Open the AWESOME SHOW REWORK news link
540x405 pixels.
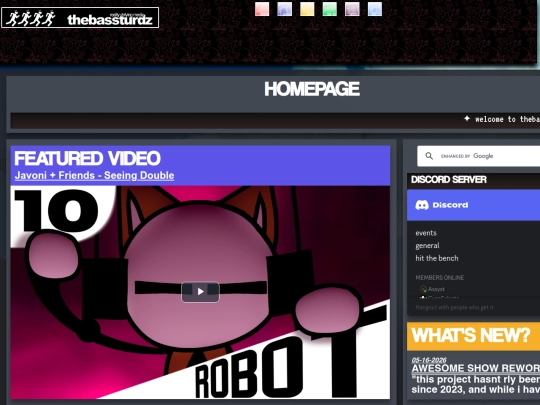476,368
